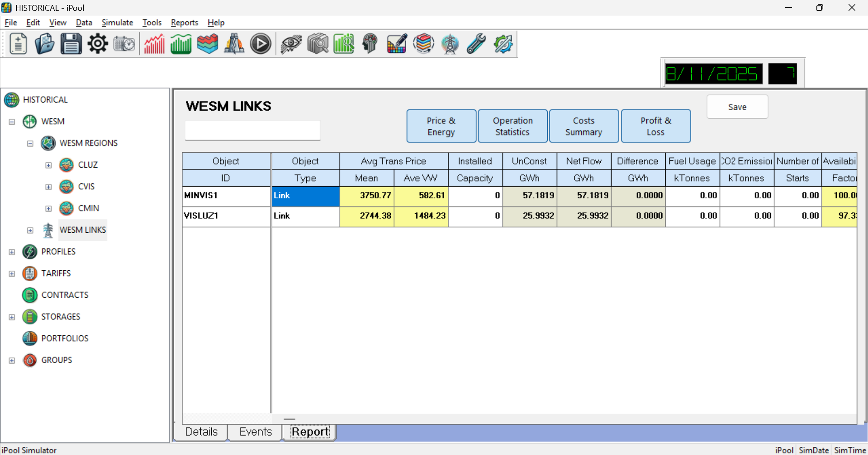Image resolution: width=868 pixels, height=455 pixels.
Task: Click the transmission tower toolbar icon
Action: click(x=450, y=44)
